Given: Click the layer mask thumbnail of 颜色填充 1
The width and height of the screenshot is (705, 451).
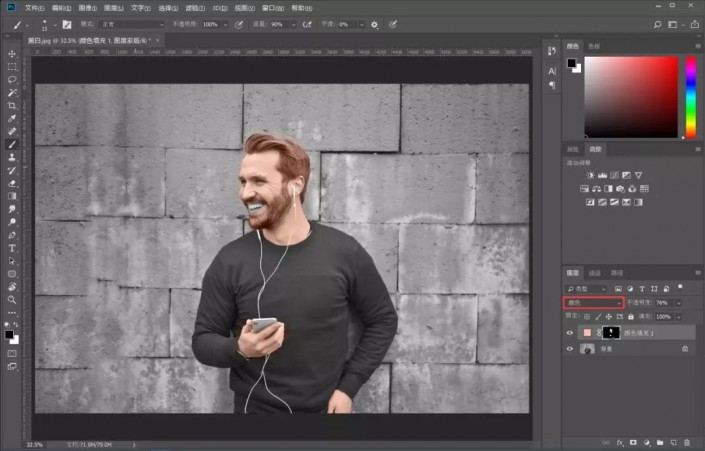Looking at the screenshot, I should tap(612, 332).
